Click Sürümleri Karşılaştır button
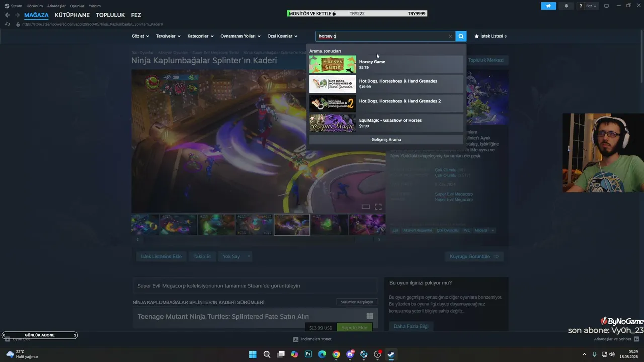644x362 pixels. click(357, 302)
